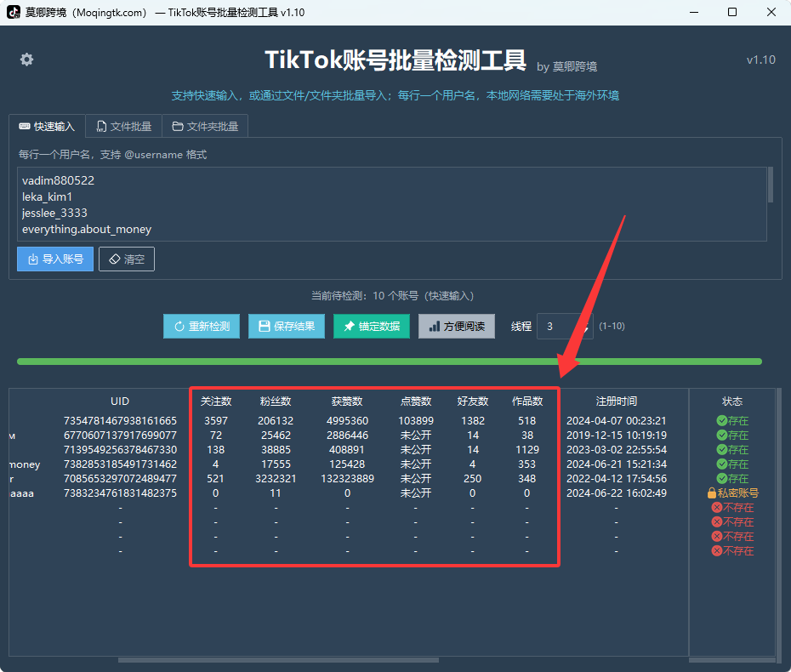
Task: Click the 重新检测 button
Action: click(x=202, y=326)
